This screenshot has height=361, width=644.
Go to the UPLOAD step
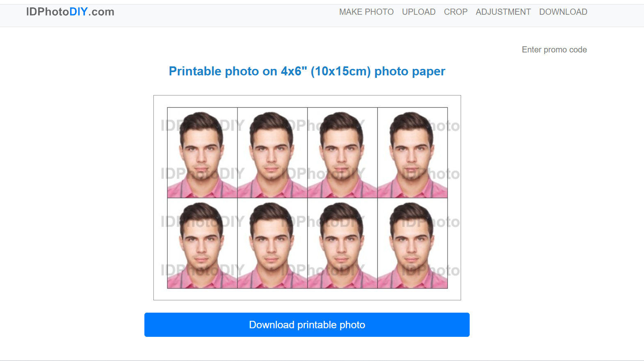[x=418, y=12]
